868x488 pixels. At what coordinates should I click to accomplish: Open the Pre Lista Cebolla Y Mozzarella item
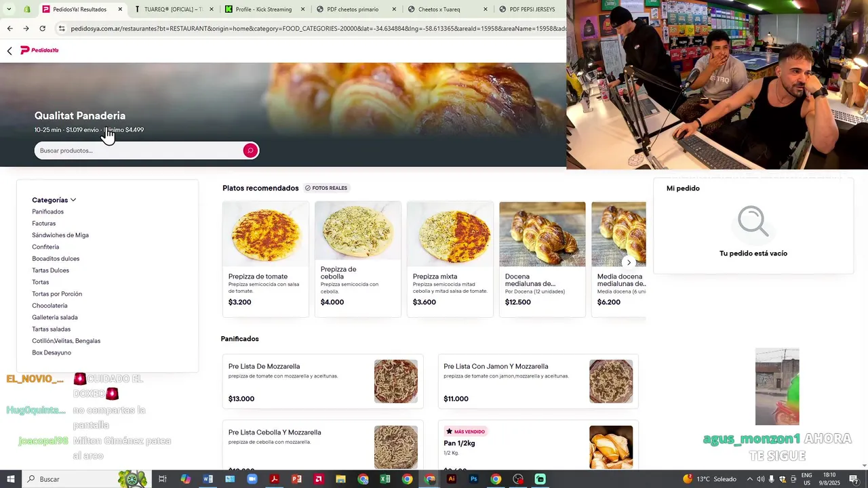323,445
